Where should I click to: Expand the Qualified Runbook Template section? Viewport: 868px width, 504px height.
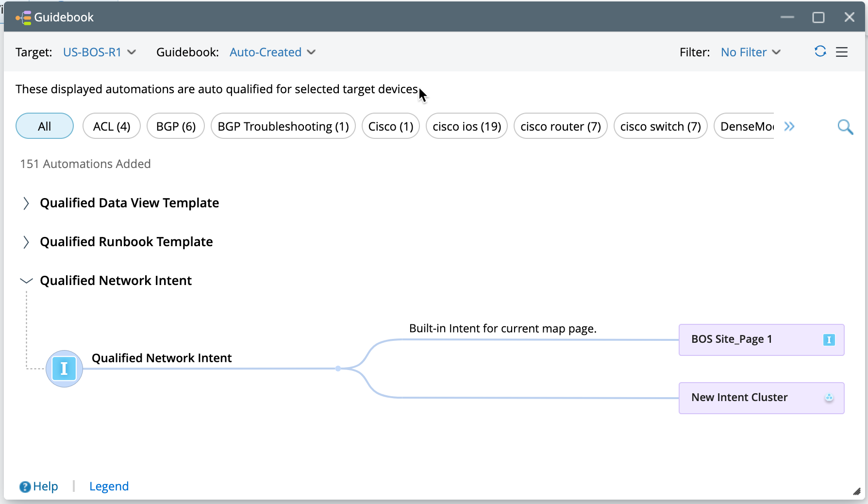26,242
